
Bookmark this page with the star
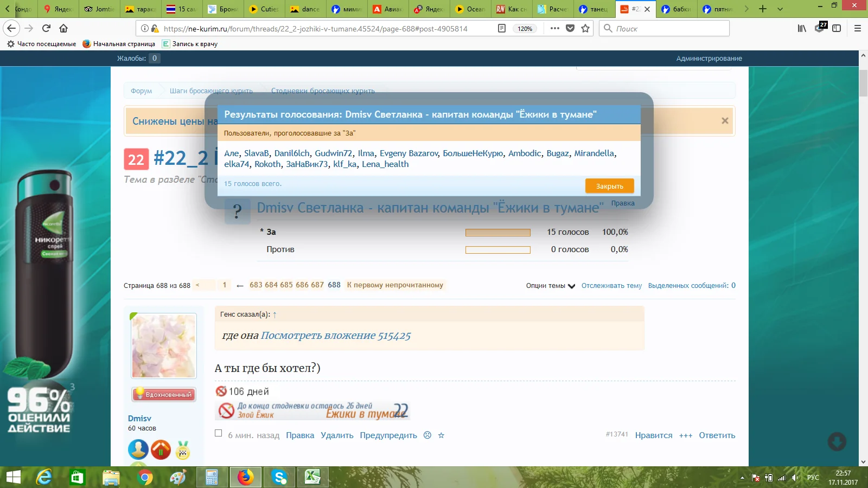pos(585,28)
